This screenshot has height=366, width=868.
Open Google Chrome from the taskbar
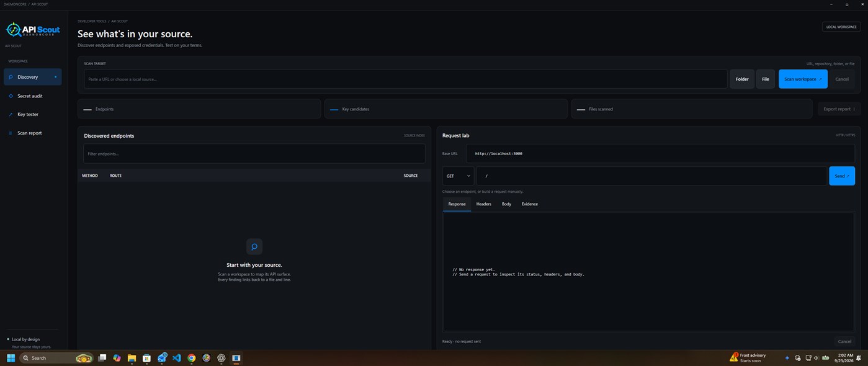(x=192, y=358)
